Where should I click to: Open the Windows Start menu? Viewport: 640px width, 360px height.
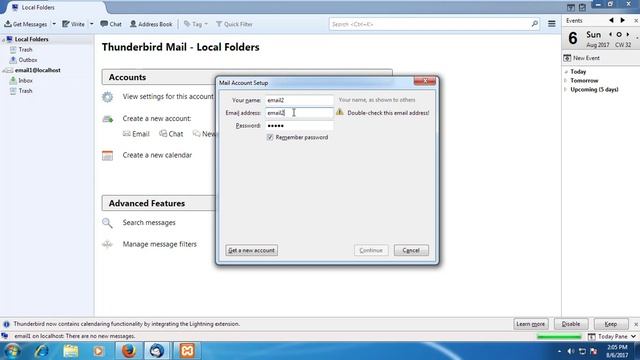(12, 351)
